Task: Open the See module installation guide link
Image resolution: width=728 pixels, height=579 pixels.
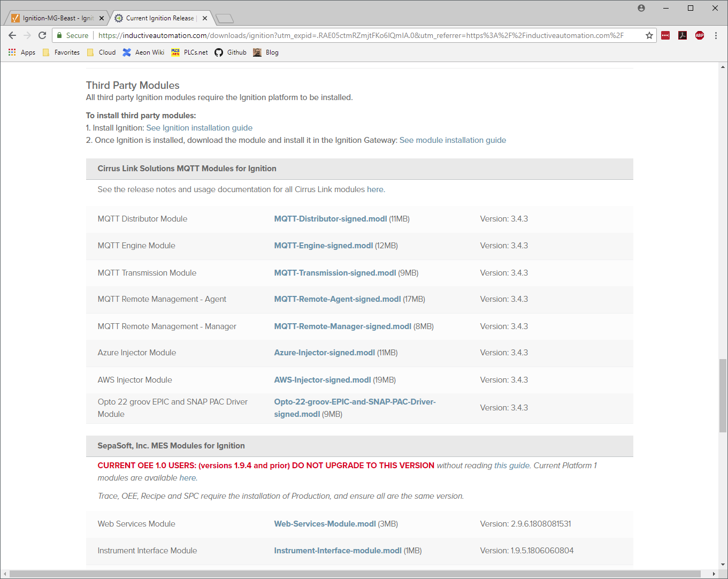Action: (453, 140)
